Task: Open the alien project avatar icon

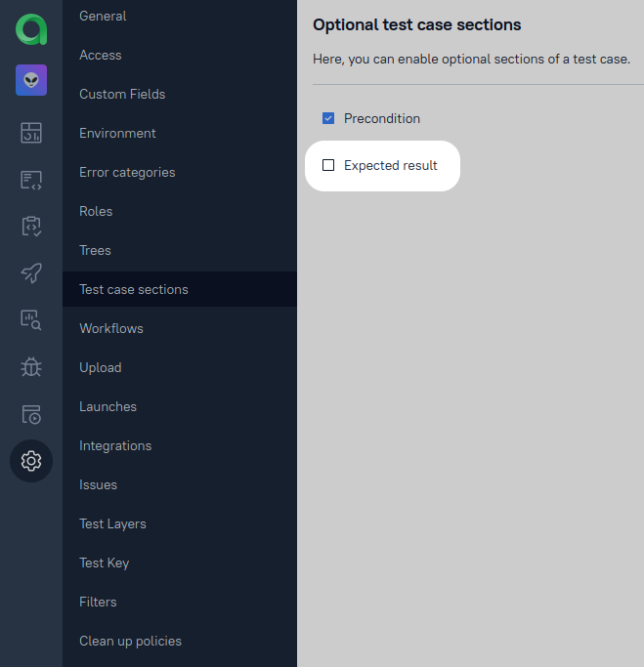Action: [x=31, y=80]
